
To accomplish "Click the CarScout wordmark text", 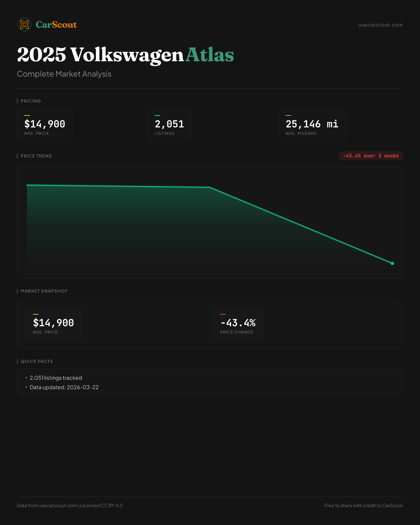I will tap(56, 25).
